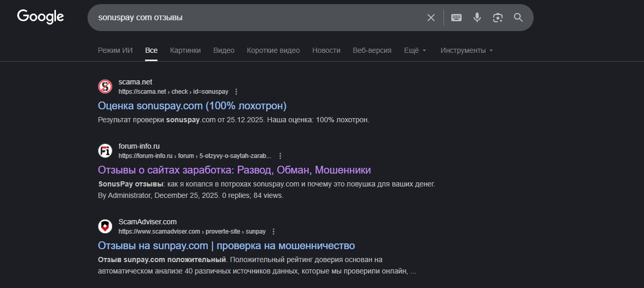Open Google Lens image search icon
The height and width of the screenshot is (288, 644).
point(498,18)
